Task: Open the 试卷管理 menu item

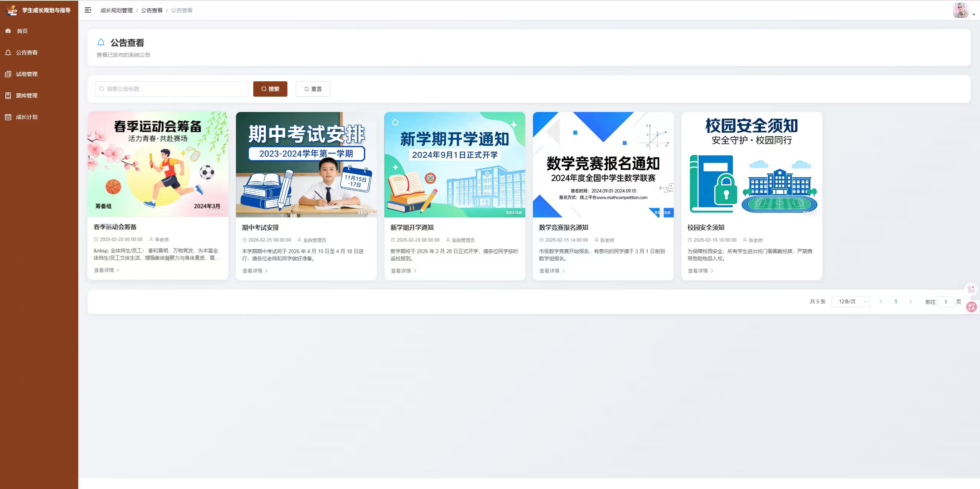Action: click(x=39, y=74)
